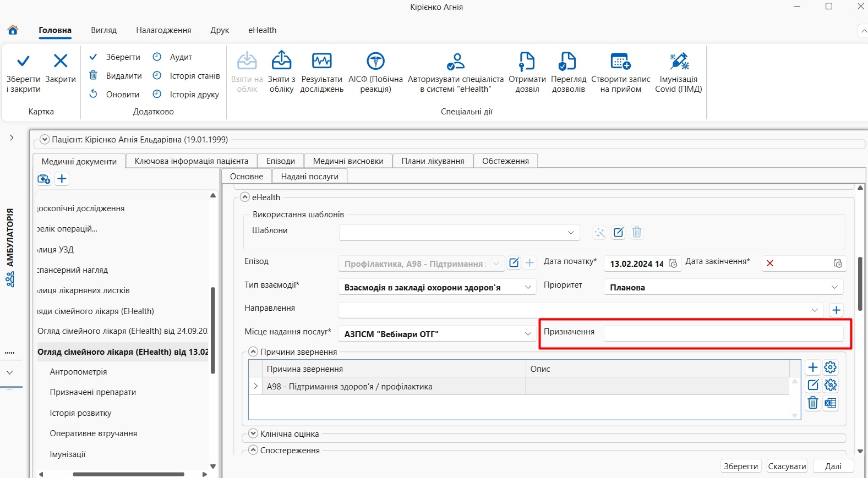Open Аудит from the ribbon

coord(172,57)
